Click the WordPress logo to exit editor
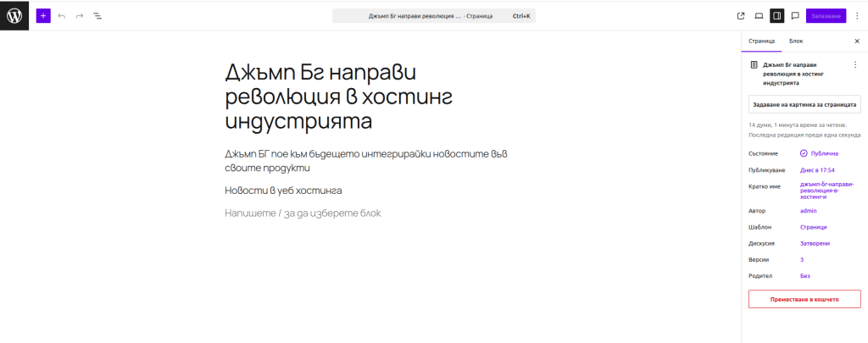 coord(14,15)
